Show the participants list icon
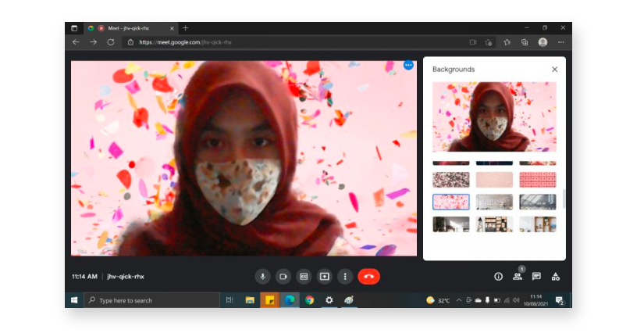The height and width of the screenshot is (333, 644). tap(517, 277)
